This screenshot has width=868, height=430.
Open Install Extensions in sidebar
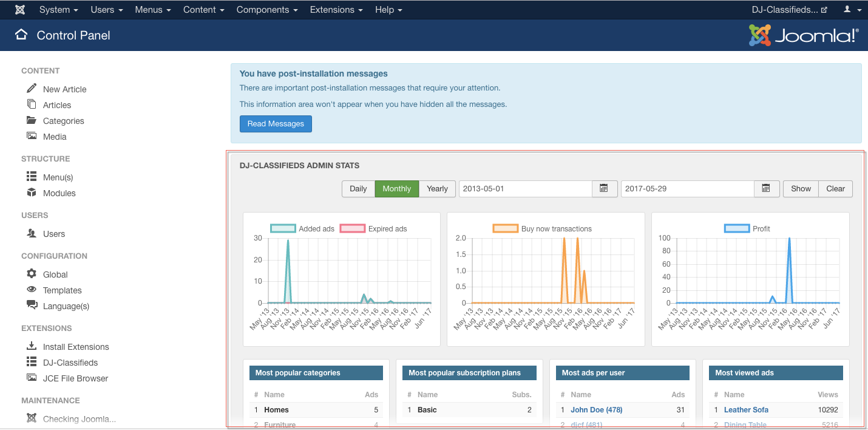coord(76,347)
